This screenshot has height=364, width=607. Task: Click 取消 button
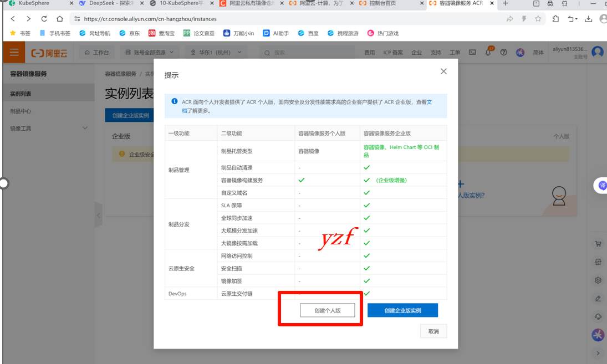coord(433,331)
